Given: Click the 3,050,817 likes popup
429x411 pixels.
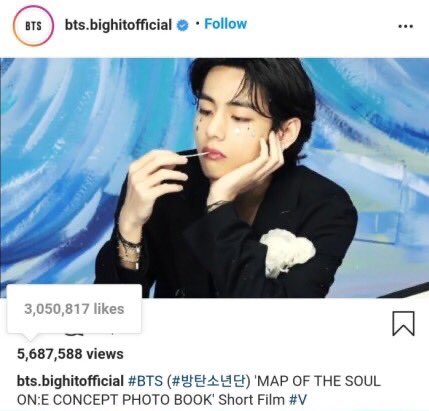Looking at the screenshot, I should 74,309.
